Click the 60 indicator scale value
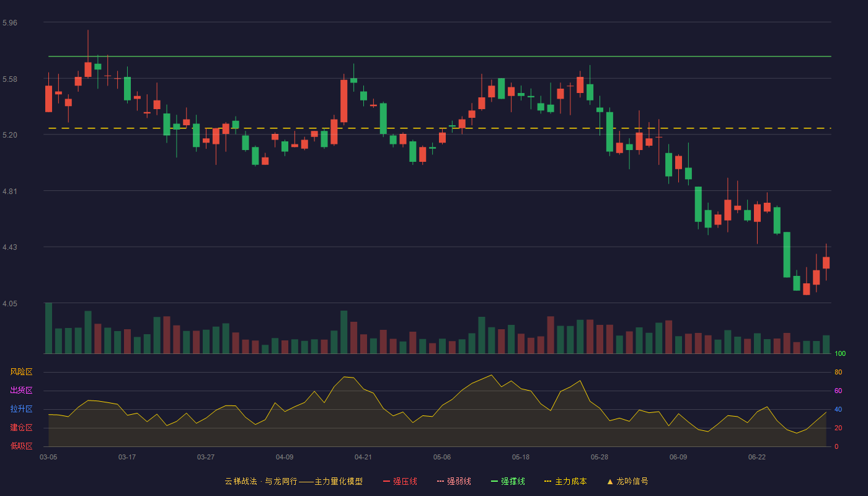Image resolution: width=868 pixels, height=496 pixels. 838,391
